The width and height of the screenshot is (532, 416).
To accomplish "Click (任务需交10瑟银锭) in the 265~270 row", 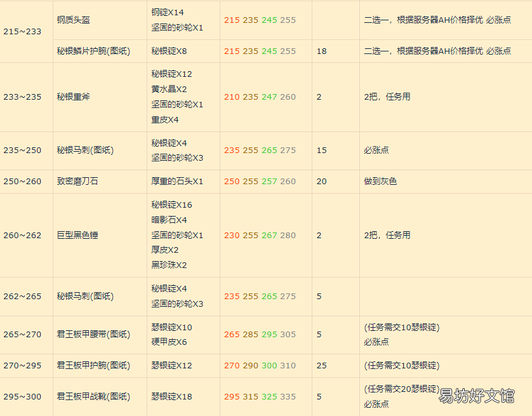I will (x=402, y=328).
